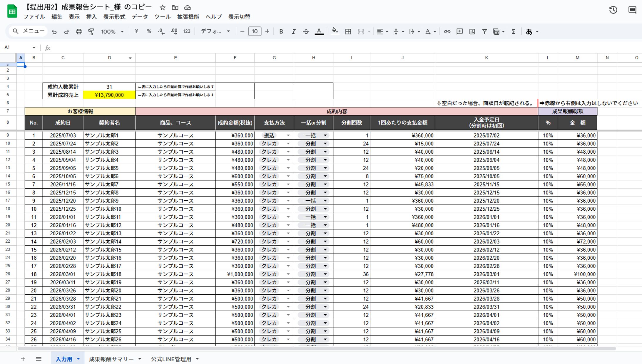
Task: Switch to 成果報酬サマリー sheet tab
Action: click(x=111, y=359)
